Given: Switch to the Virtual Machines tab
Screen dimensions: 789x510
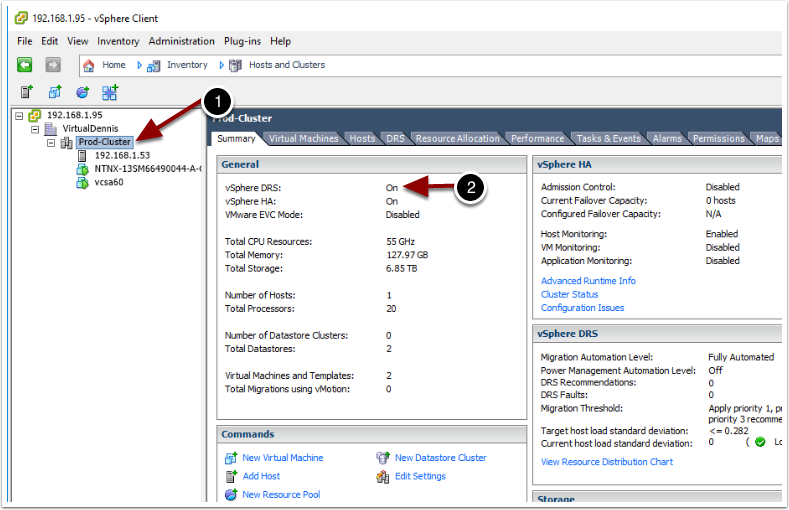Looking at the screenshot, I should [x=303, y=138].
